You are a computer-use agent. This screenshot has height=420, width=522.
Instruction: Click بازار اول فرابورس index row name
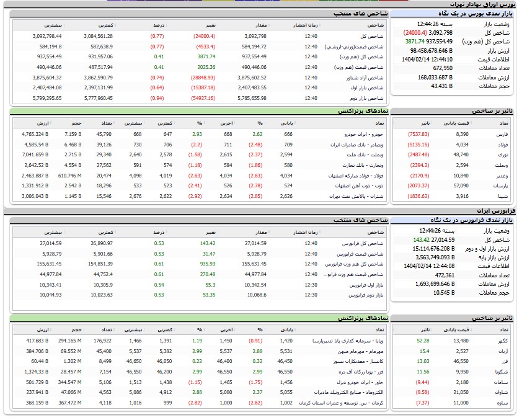click(x=366, y=285)
